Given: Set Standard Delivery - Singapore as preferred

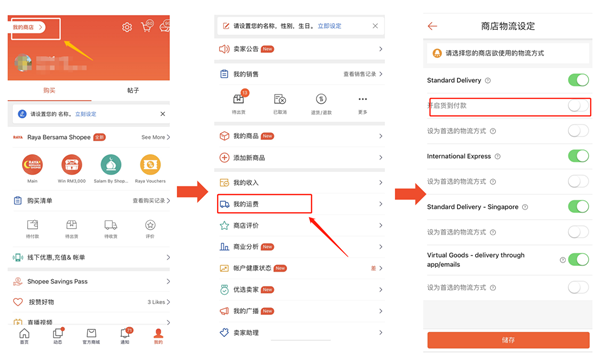Looking at the screenshot, I should coord(578,232).
